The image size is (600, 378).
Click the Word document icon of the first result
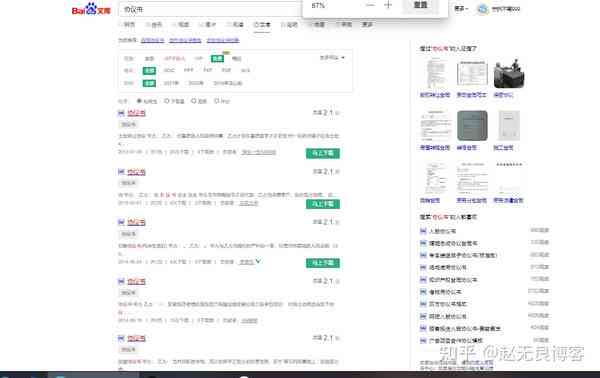coord(121,113)
